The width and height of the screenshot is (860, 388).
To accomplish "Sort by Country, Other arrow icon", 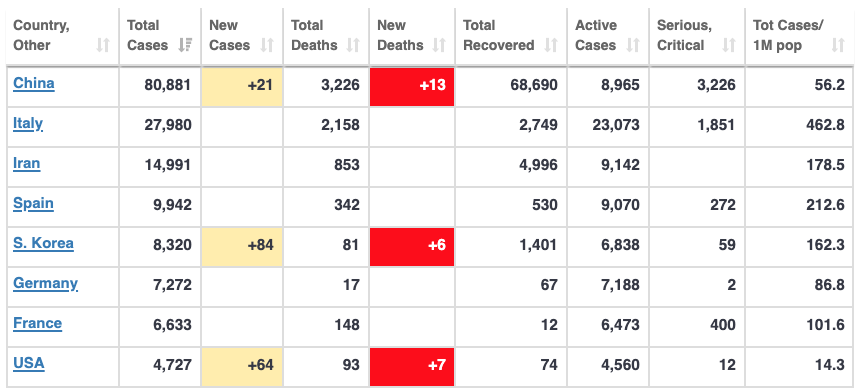I will pyautogui.click(x=103, y=45).
